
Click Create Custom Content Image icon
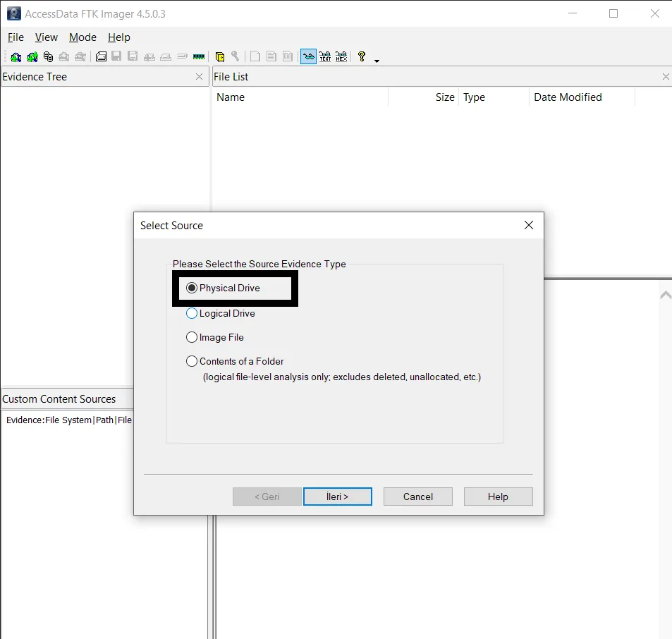pos(166,56)
